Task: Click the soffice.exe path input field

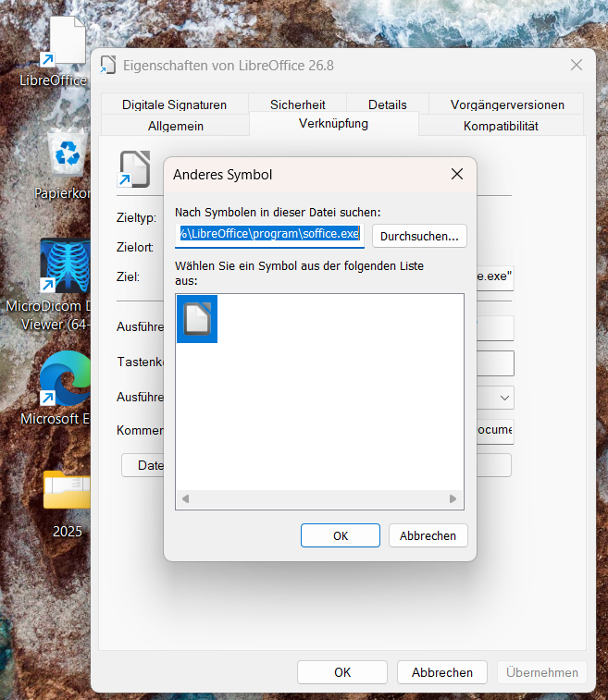Action: coord(270,234)
